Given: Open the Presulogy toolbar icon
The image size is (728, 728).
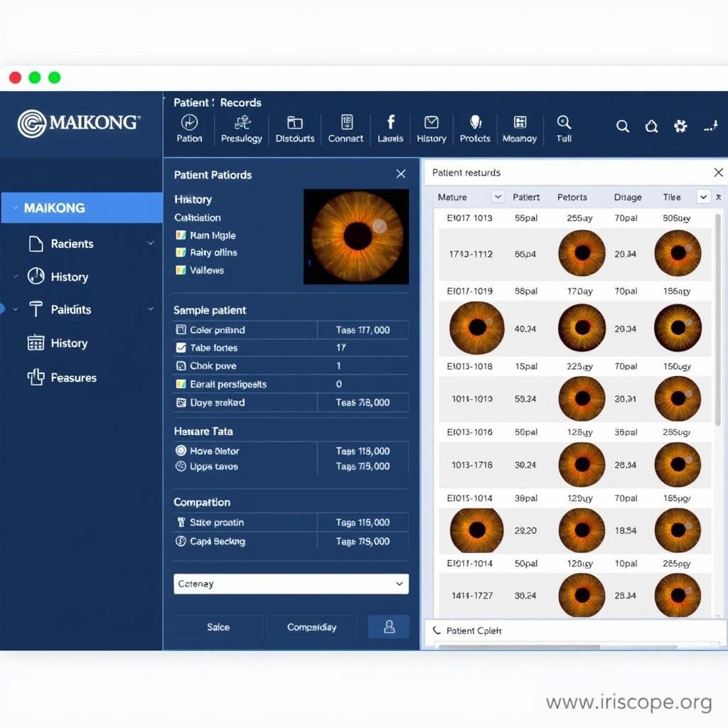Looking at the screenshot, I should pos(242,122).
